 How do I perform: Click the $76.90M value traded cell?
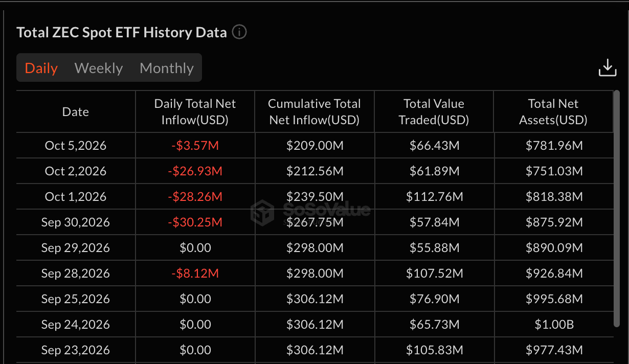[x=434, y=299]
